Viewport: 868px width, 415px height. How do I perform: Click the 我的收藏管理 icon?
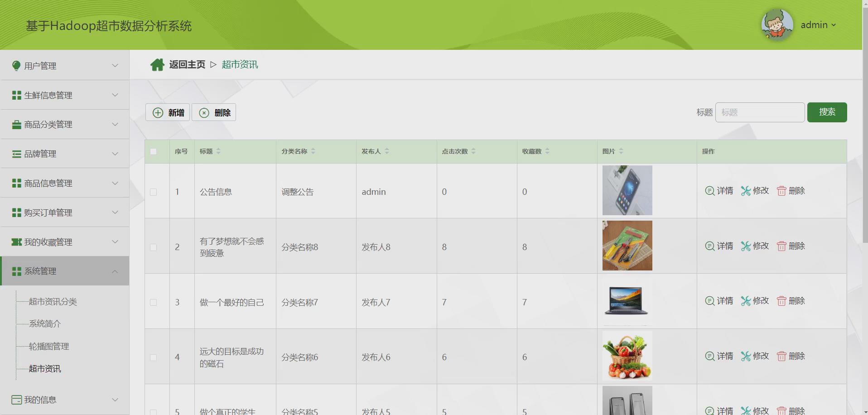click(17, 242)
